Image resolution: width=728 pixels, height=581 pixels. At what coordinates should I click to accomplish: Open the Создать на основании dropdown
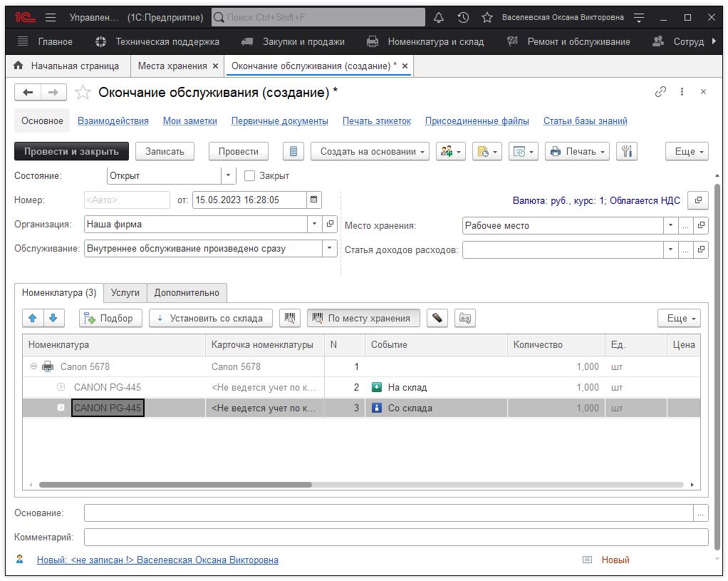click(370, 151)
